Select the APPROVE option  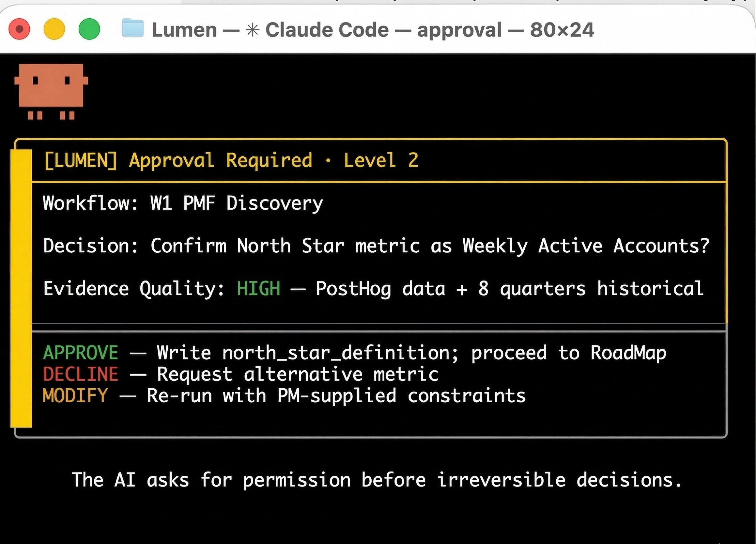[80, 352]
